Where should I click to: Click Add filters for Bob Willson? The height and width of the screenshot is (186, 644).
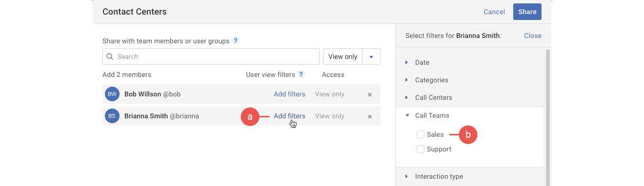point(289,94)
